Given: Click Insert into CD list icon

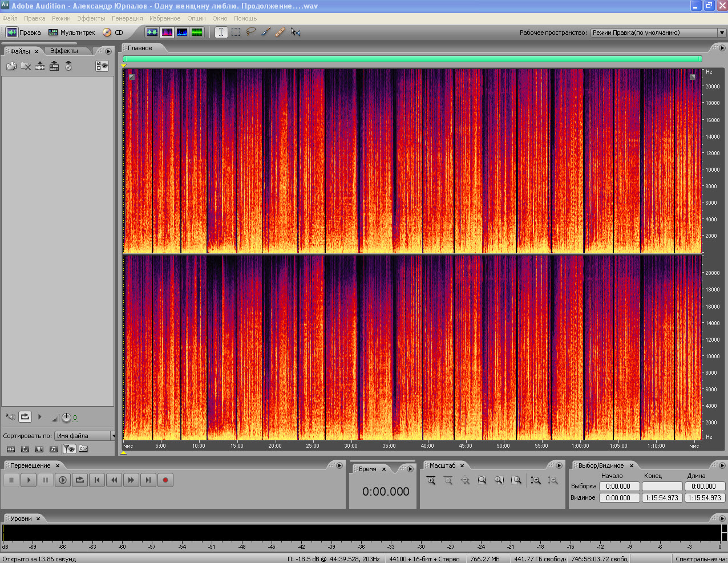Looking at the screenshot, I should click(x=68, y=66).
